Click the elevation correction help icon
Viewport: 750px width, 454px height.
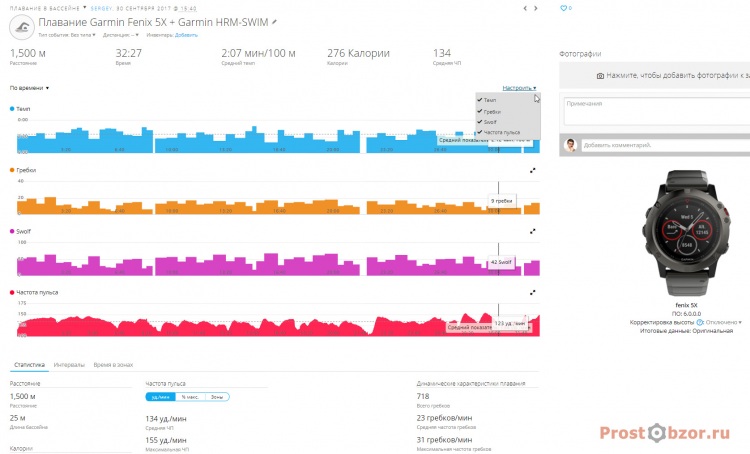point(700,322)
